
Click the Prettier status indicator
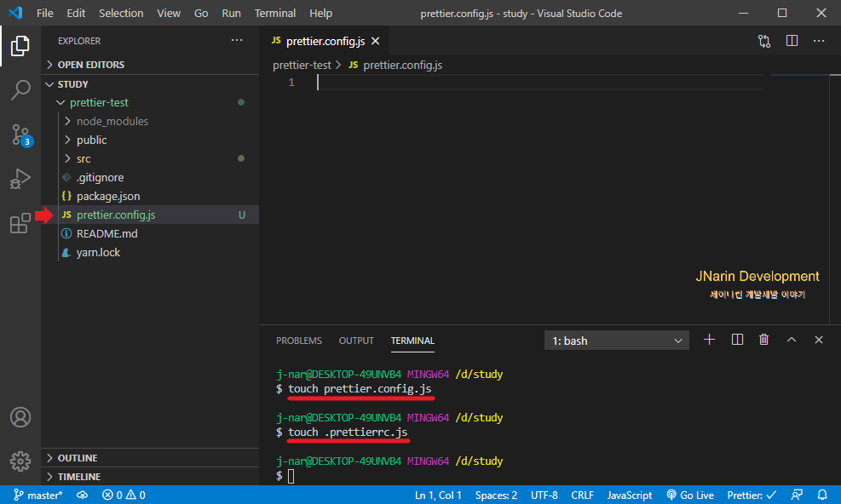[x=752, y=495]
